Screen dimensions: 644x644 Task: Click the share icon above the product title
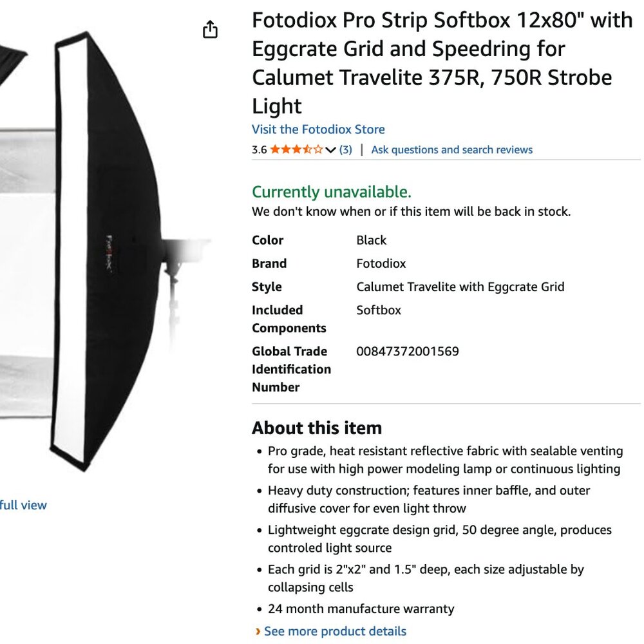tap(210, 30)
